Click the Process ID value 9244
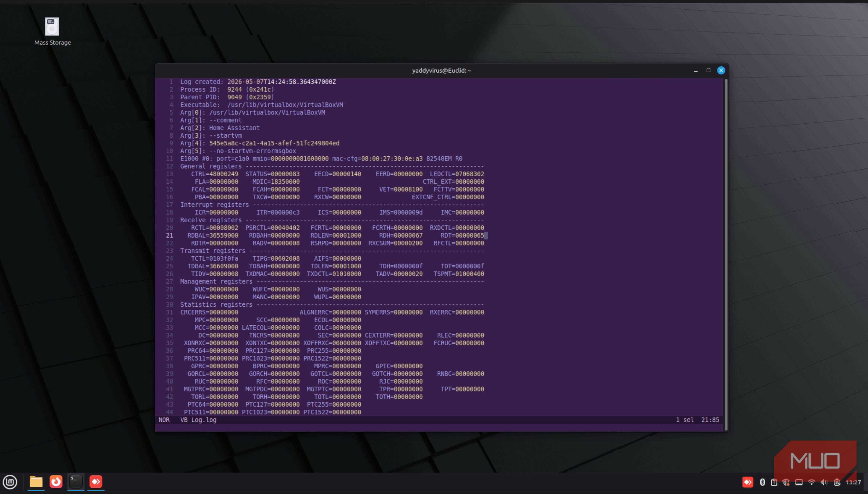868x494 pixels. [234, 89]
